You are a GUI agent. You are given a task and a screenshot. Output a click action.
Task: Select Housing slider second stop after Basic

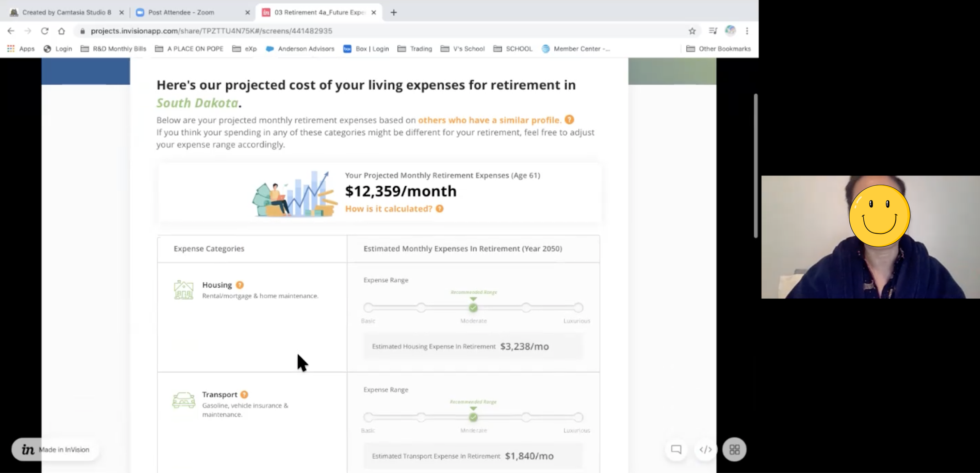421,308
